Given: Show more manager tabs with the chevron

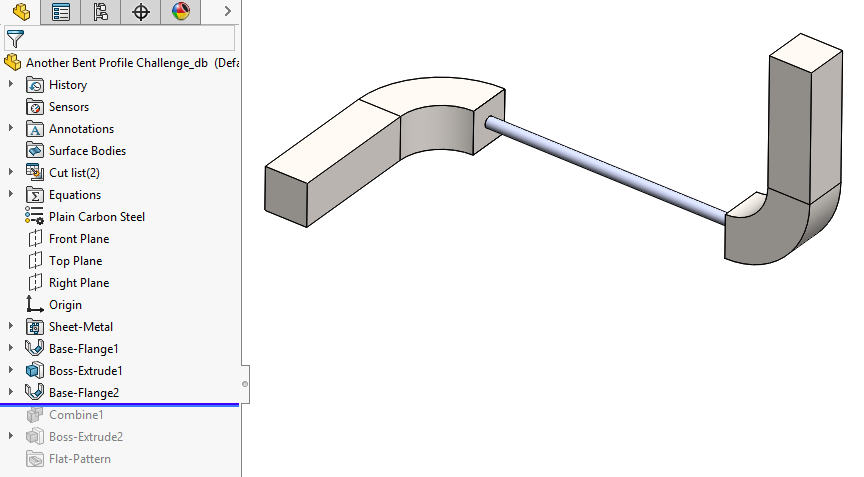Looking at the screenshot, I should [228, 11].
